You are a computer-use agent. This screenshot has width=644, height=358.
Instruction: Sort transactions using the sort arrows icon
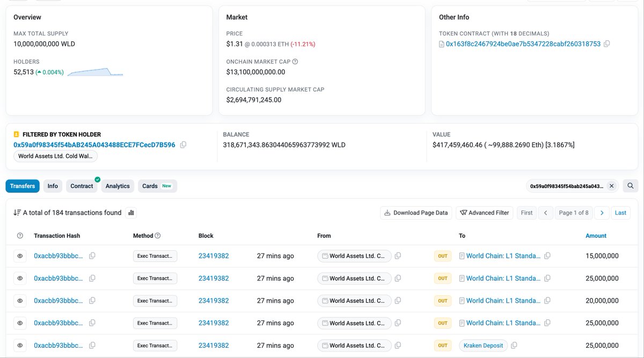point(17,213)
